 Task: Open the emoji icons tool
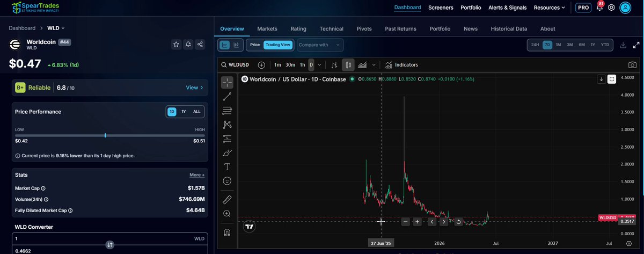227,181
